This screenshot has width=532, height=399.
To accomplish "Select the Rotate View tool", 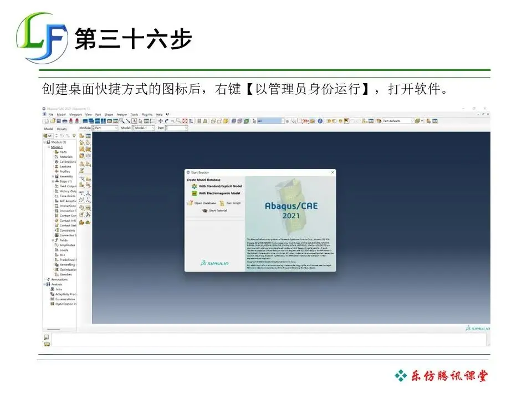I will (x=166, y=121).
